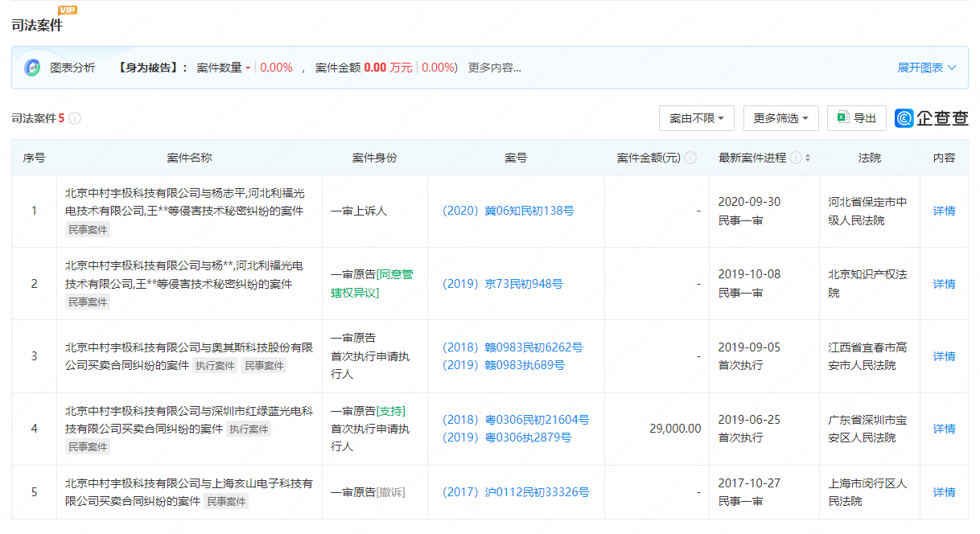Open case number (2020)冀06知民初138号
The width and height of the screenshot is (980, 534).
(508, 211)
